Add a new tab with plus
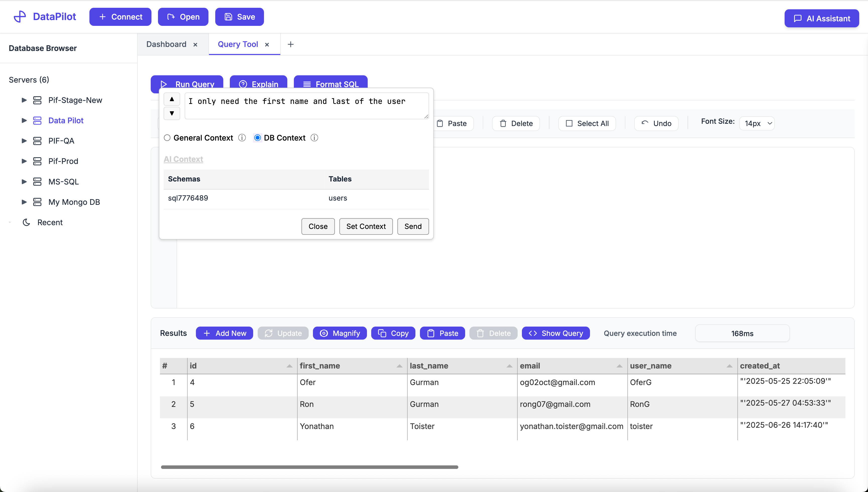868x492 pixels. point(291,44)
